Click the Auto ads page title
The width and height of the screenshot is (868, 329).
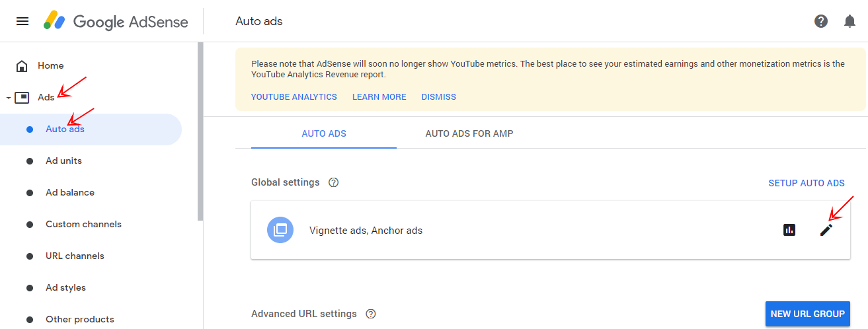259,21
